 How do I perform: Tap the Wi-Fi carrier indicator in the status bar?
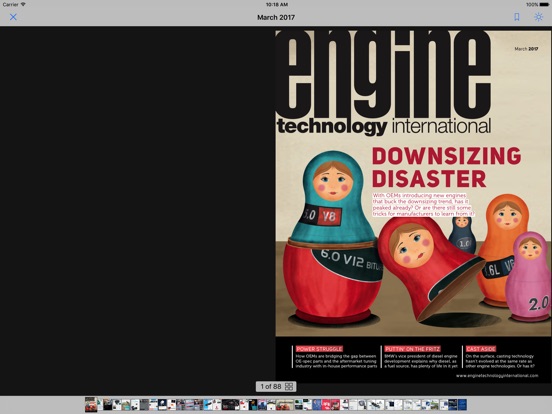[x=14, y=5]
